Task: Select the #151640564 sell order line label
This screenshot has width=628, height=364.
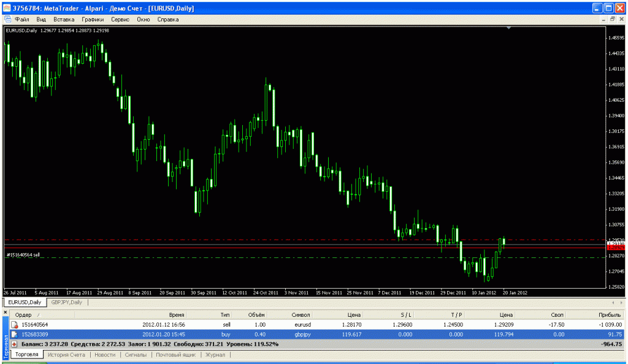Action: click(x=23, y=254)
